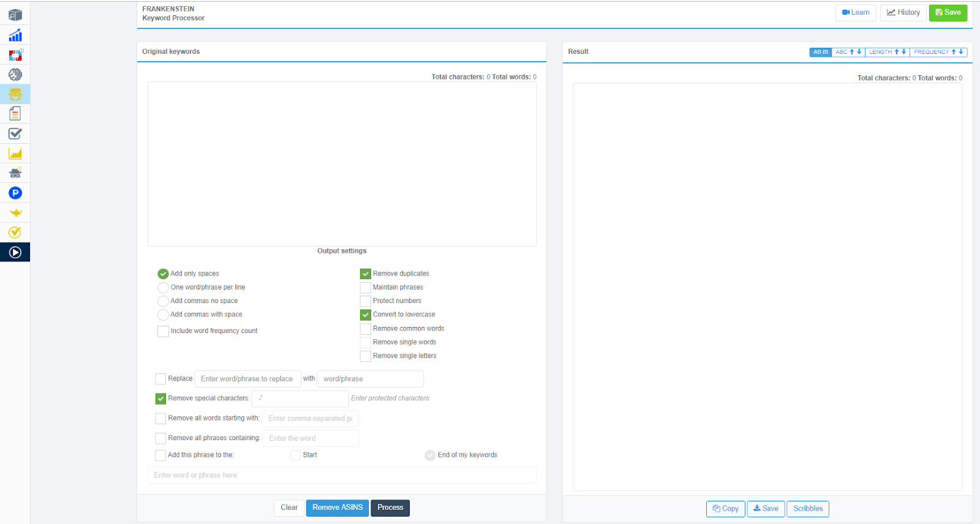This screenshot has width=980, height=524.
Task: Click the green Save button in header
Action: pos(948,13)
